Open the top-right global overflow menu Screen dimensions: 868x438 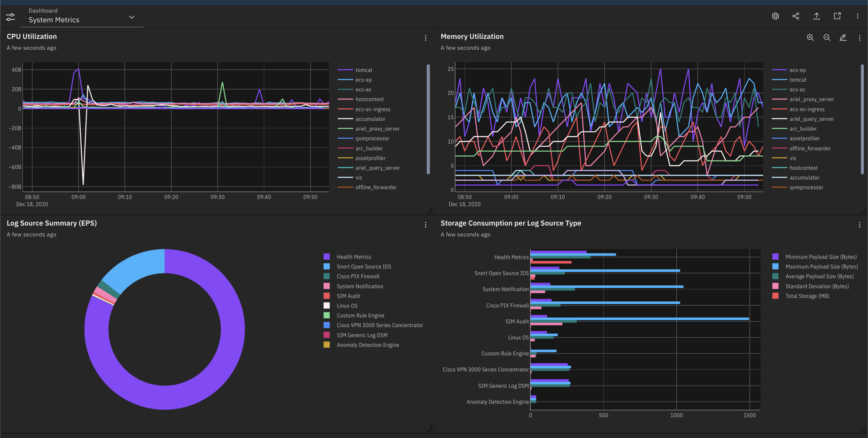point(858,16)
